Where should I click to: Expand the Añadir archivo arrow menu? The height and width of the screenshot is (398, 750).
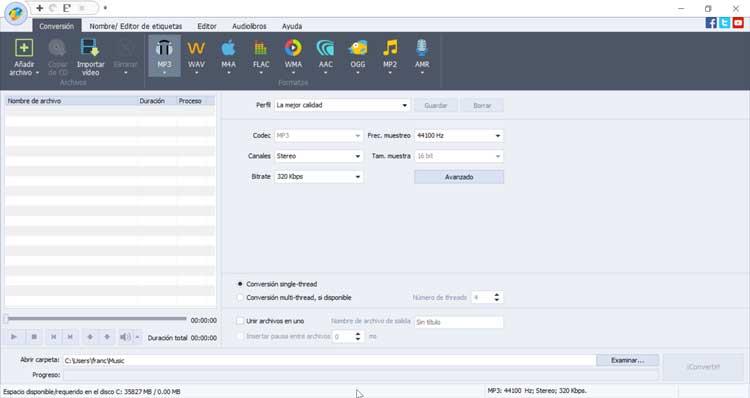tap(37, 73)
